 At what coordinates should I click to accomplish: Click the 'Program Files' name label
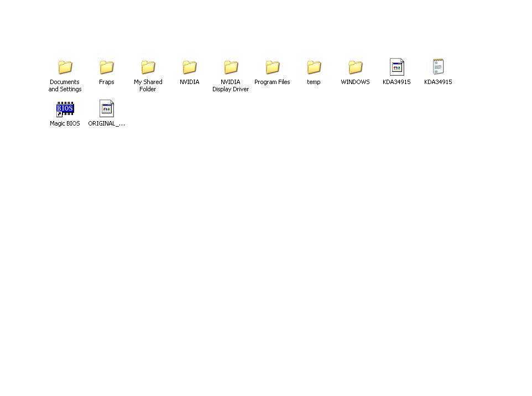[272, 82]
